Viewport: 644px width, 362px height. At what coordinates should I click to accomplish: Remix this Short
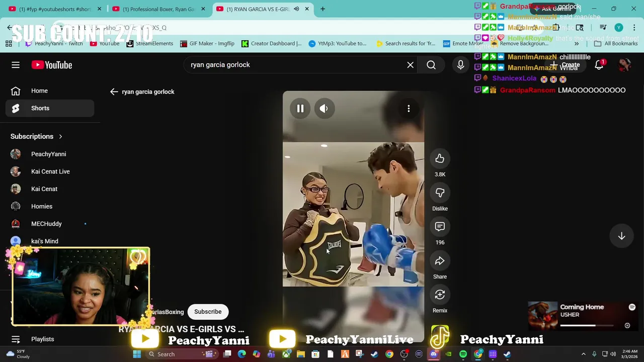(440, 295)
